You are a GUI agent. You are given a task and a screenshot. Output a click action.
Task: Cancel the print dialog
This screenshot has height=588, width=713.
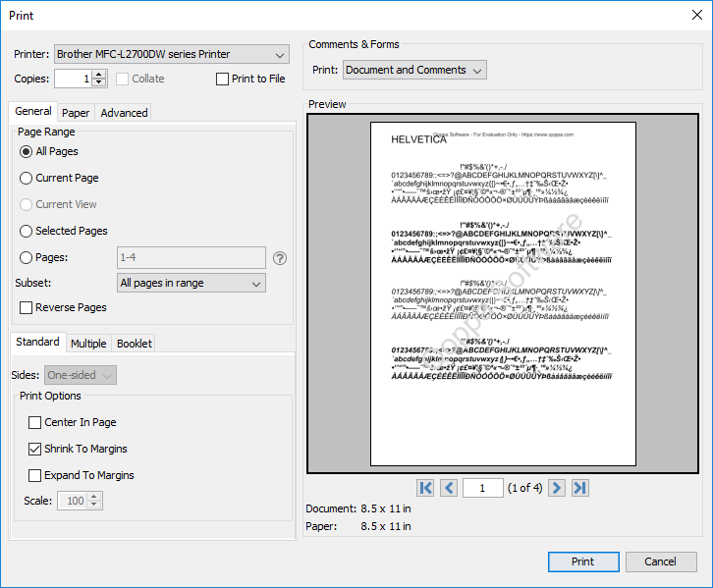click(x=660, y=561)
